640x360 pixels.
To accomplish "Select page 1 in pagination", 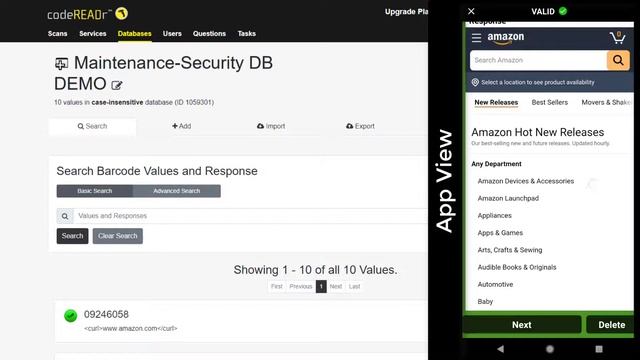I will (321, 287).
